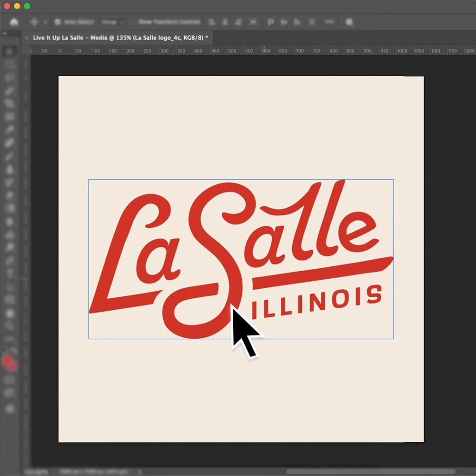Click the yellow macOS minimize button
The image size is (476, 476).
click(17, 6)
